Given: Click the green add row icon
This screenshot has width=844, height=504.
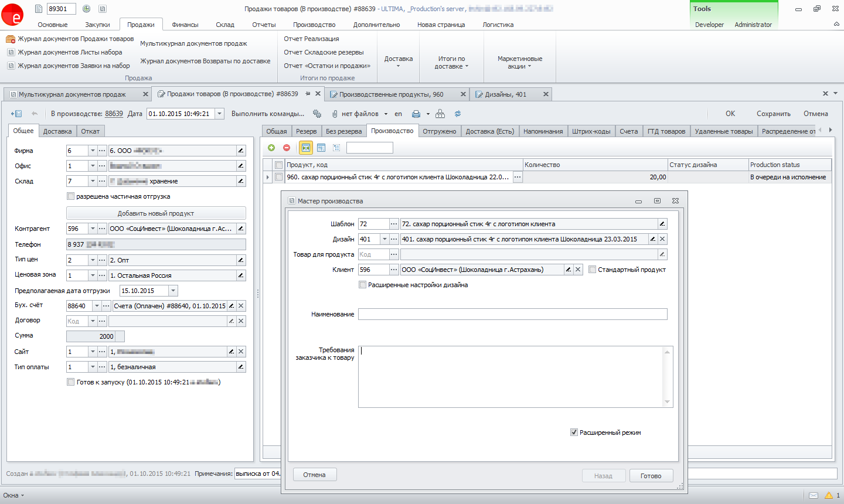Looking at the screenshot, I should (271, 148).
